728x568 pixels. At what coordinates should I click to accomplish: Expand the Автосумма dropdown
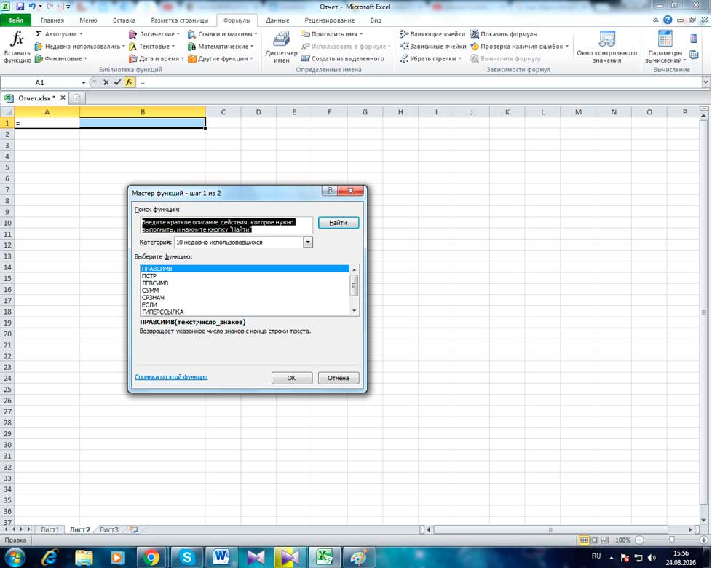point(81,34)
